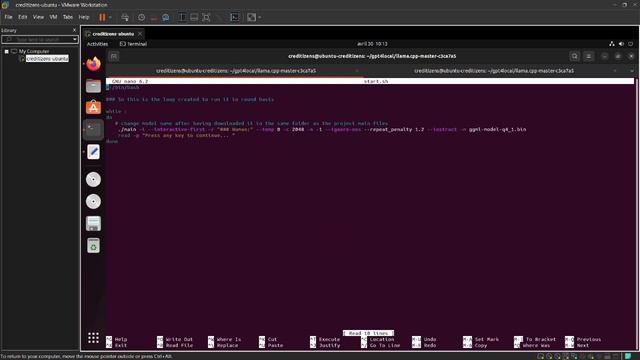
Task: Open the Terminal app menu in top bar
Action: [x=133, y=44]
